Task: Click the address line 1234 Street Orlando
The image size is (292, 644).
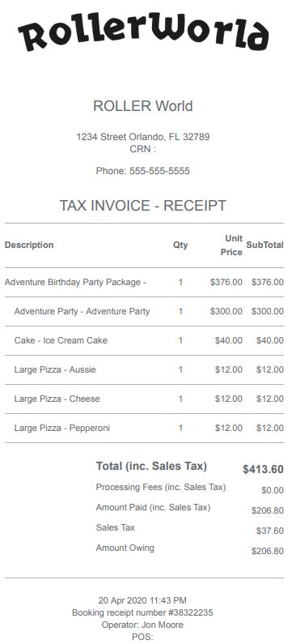Action: 142,137
